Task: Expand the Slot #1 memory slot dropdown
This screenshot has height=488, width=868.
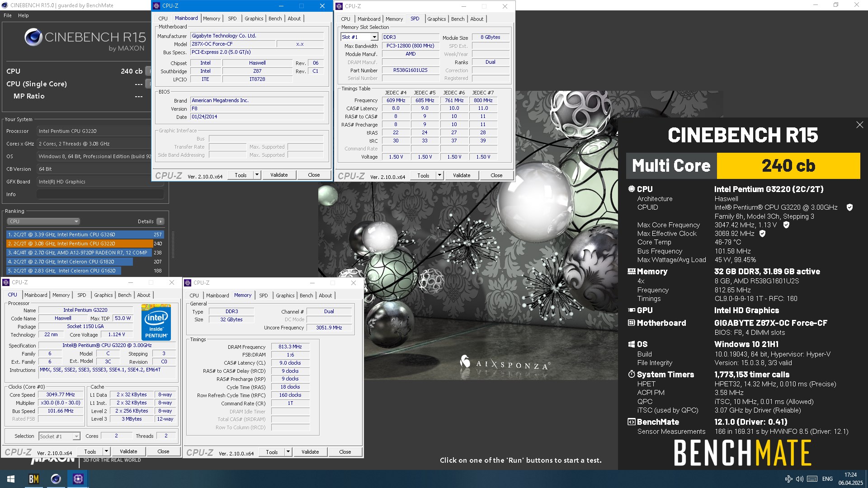Action: (374, 37)
